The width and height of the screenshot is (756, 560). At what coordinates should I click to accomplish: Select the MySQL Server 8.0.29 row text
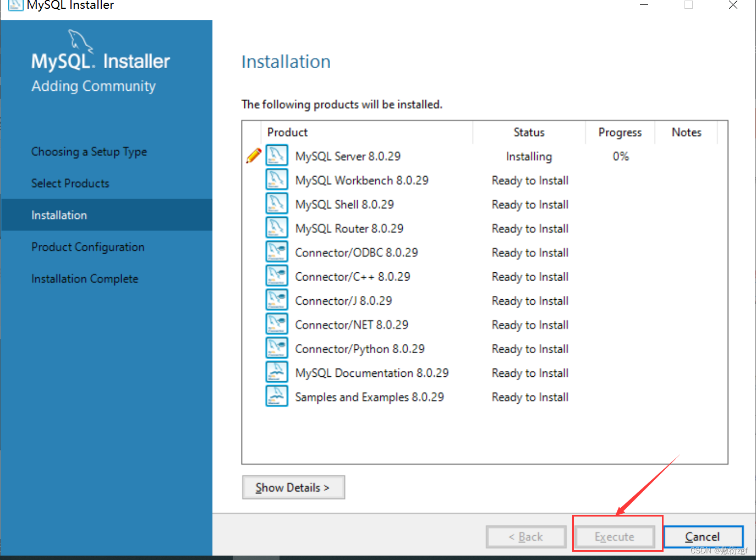[x=348, y=156]
